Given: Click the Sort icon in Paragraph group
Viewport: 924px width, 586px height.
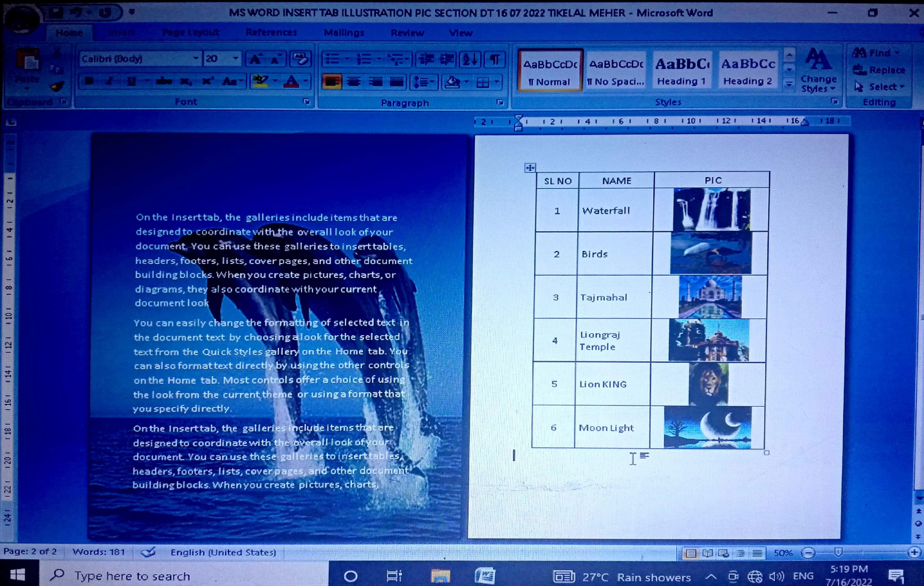Looking at the screenshot, I should [x=470, y=60].
